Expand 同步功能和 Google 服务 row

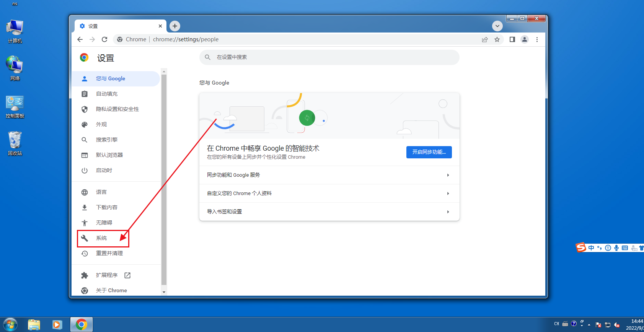tap(329, 175)
